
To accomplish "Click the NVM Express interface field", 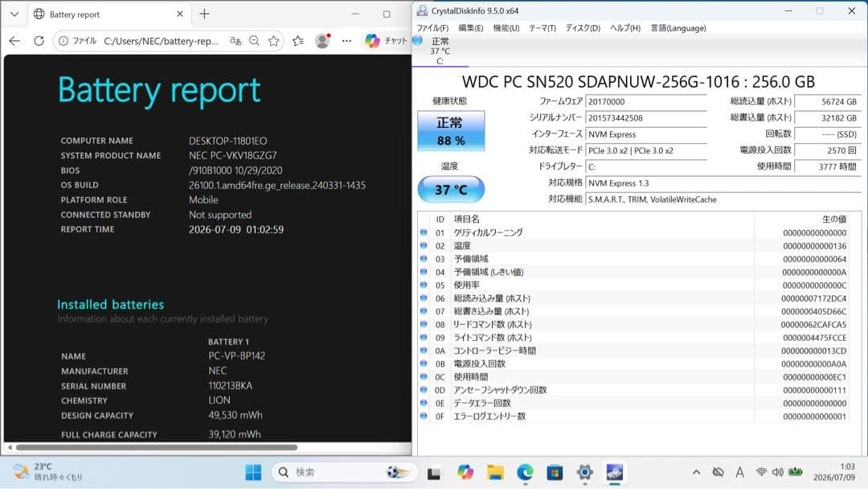I will click(x=646, y=134).
